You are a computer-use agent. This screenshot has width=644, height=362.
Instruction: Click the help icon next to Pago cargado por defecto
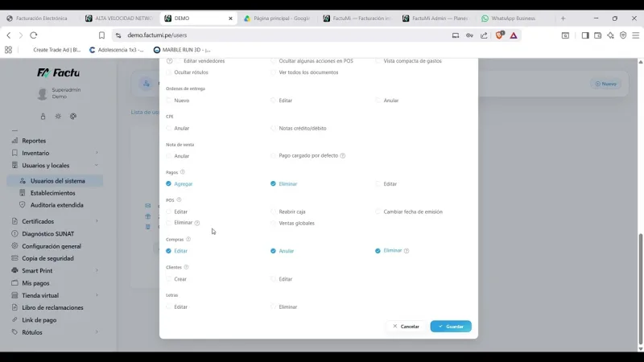point(343,155)
